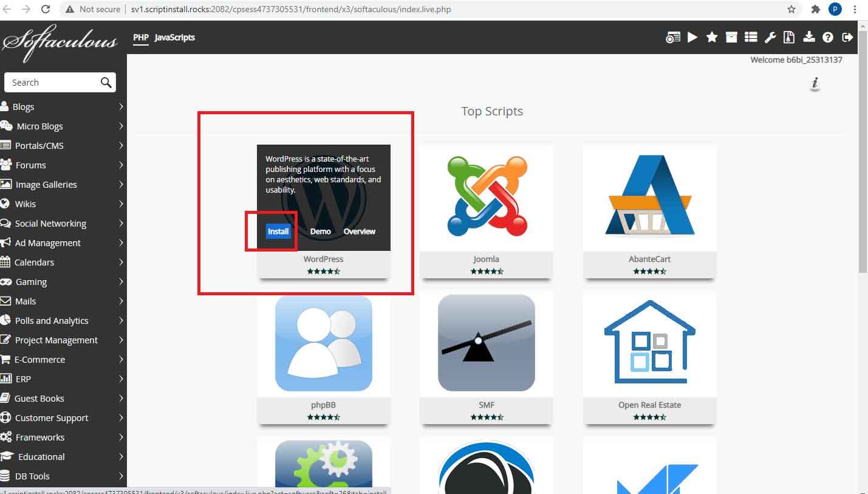
Task: Expand the Mails category chevron
Action: 121,301
